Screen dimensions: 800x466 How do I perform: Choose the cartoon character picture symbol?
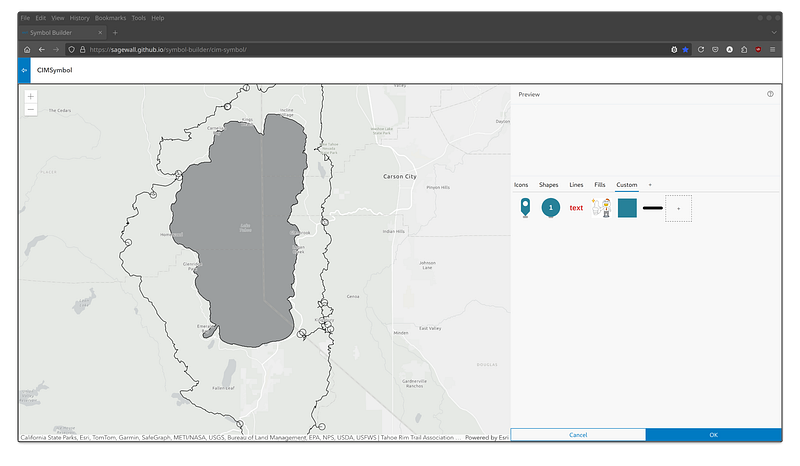pyautogui.click(x=601, y=208)
